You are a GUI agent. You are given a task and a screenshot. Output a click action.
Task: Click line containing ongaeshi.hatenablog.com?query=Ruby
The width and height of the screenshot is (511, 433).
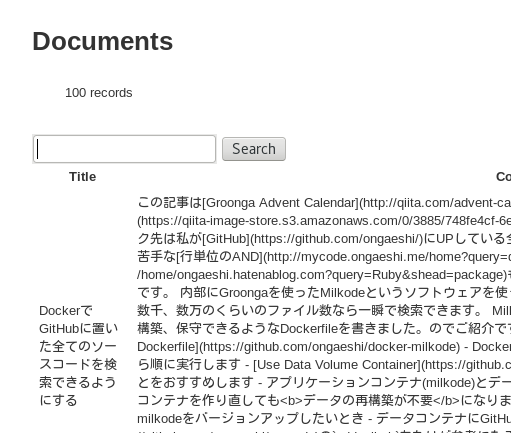(324, 275)
